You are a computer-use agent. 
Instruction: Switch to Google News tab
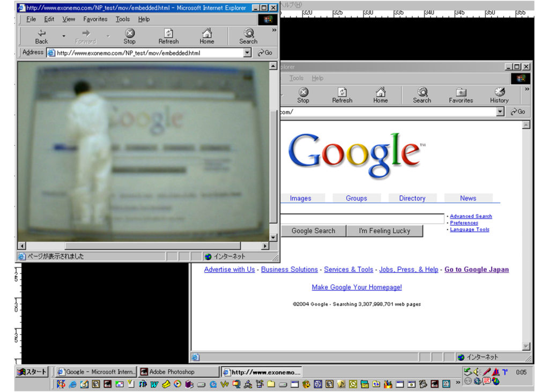click(x=468, y=198)
